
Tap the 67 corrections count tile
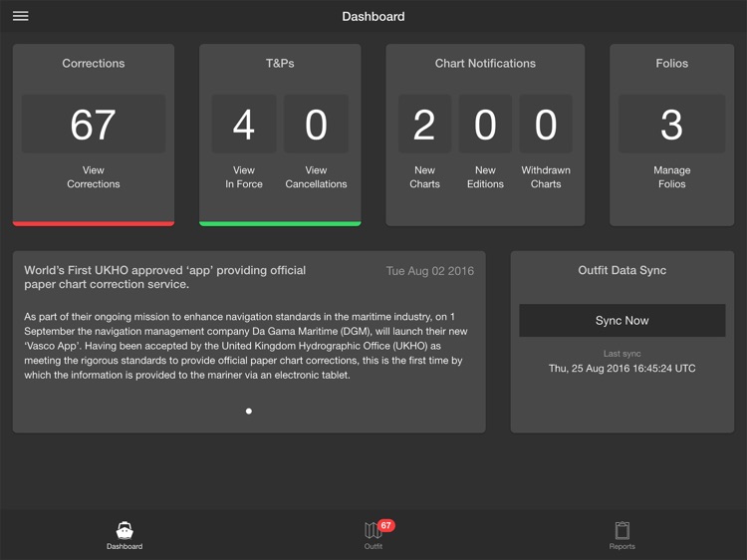[94, 125]
